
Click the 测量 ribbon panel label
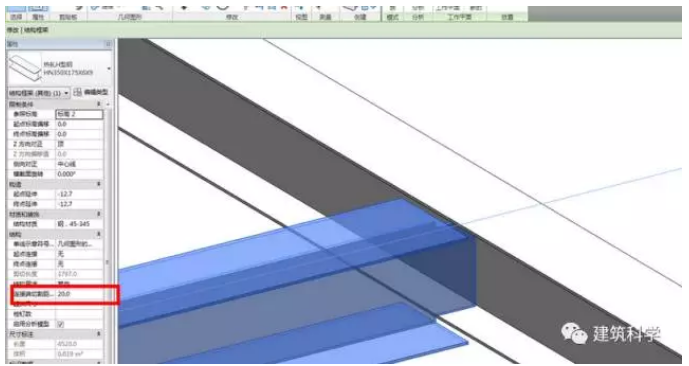pos(325,17)
